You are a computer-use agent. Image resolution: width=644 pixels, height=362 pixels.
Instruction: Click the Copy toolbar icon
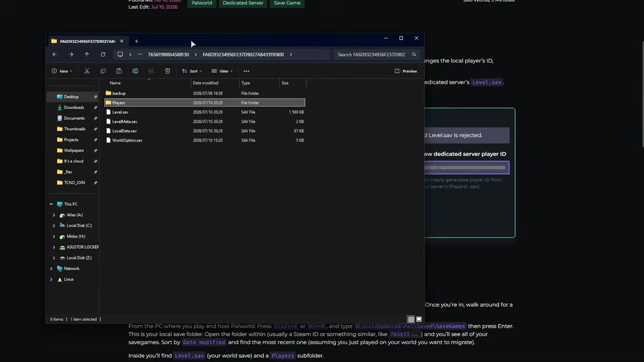coord(103,71)
